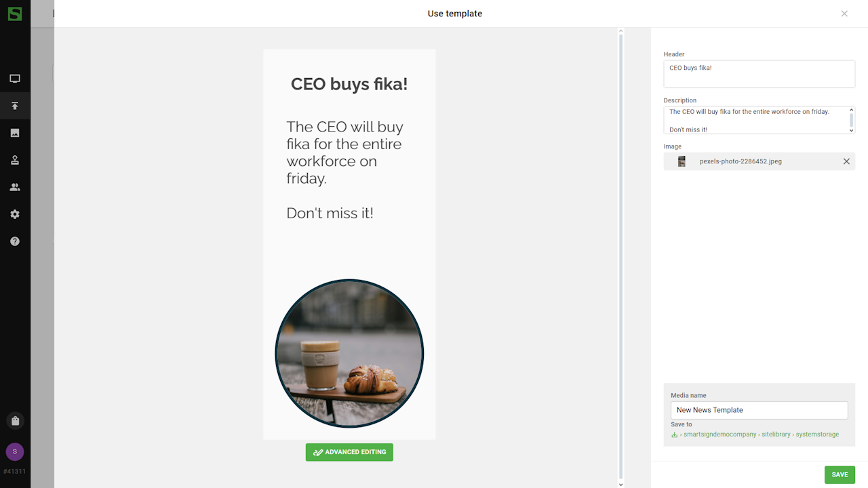The width and height of the screenshot is (868, 488).
Task: Open the Screens monitor icon in sidebar
Action: pyautogui.click(x=15, y=79)
